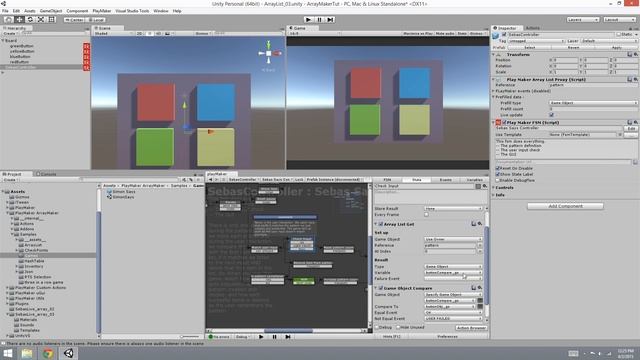The image size is (640, 360).
Task: Toggle Scene view audio/effects image icon
Action: point(167,33)
